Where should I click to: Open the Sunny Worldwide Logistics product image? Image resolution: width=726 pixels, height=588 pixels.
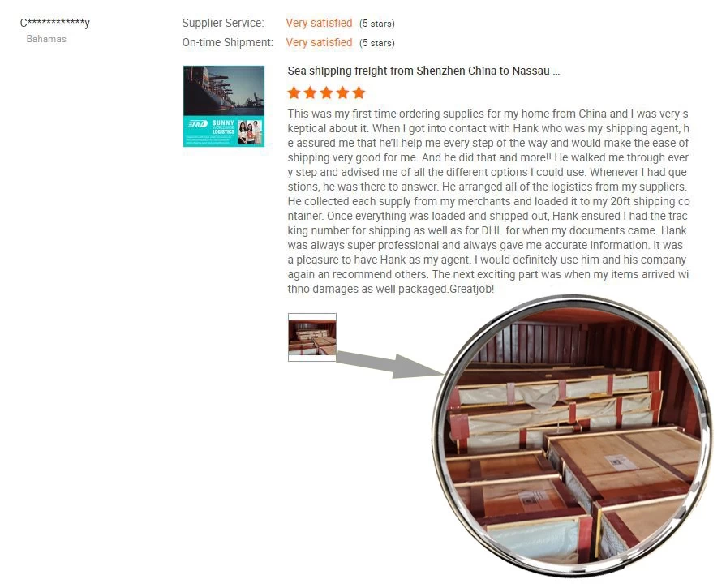pos(224,106)
